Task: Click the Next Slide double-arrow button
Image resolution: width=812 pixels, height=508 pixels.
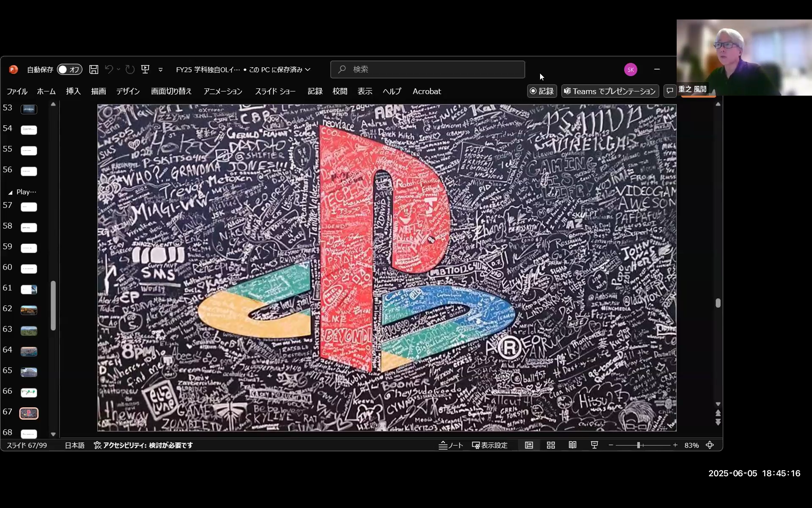Action: (718, 422)
